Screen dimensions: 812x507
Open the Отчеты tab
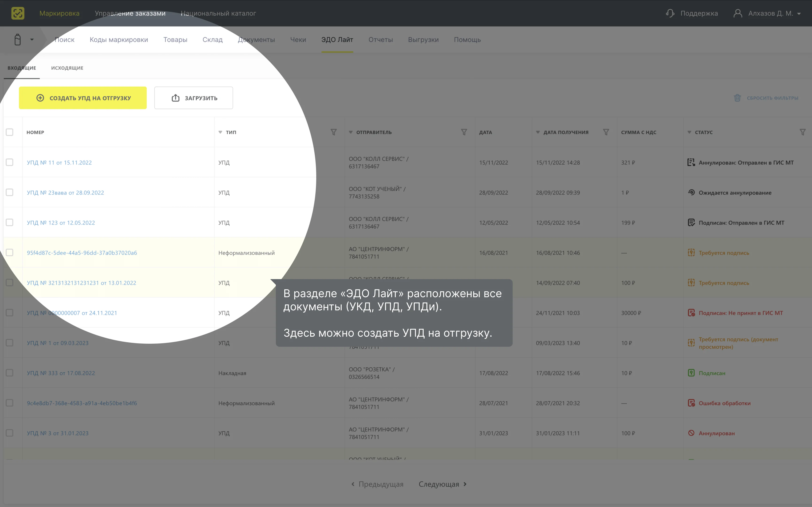[381, 39]
